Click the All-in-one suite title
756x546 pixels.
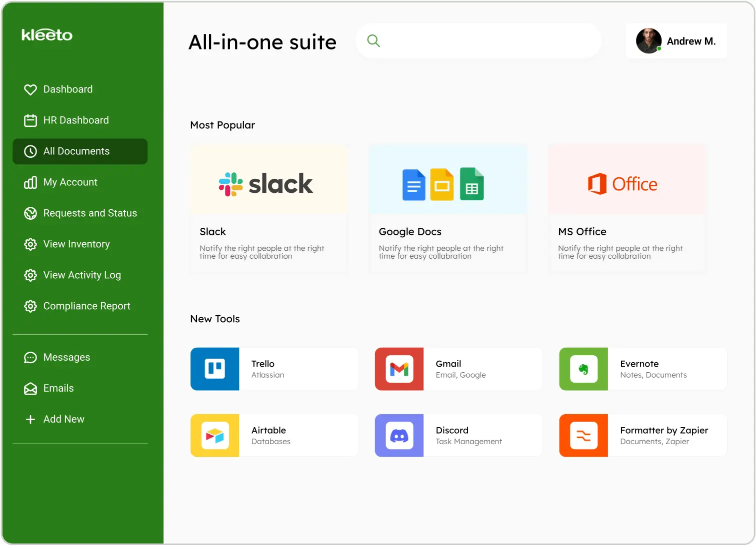[262, 42]
